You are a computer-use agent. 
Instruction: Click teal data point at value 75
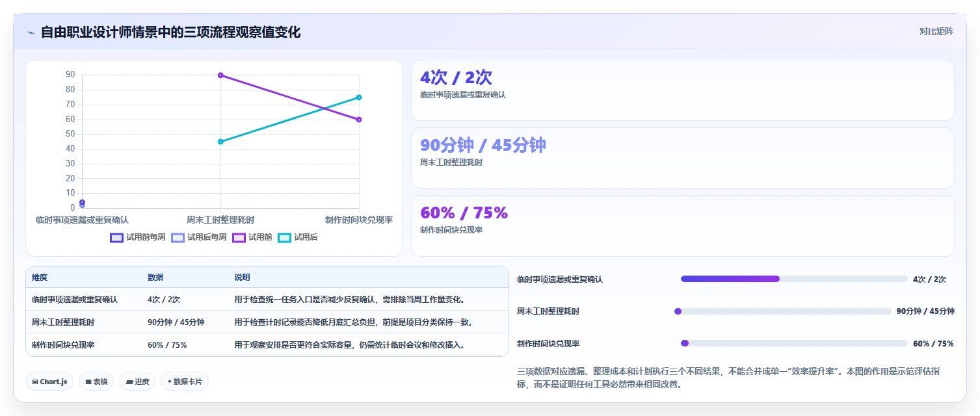[359, 97]
